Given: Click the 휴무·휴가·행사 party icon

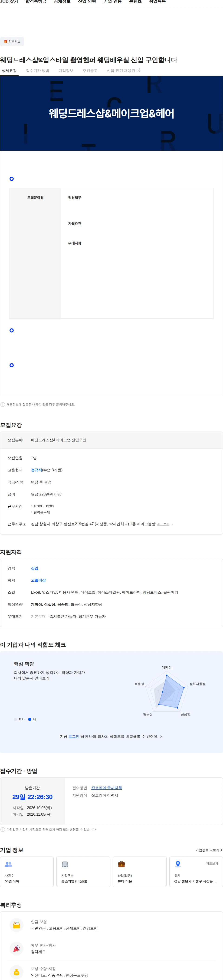Looking at the screenshot, I should coord(16,949).
